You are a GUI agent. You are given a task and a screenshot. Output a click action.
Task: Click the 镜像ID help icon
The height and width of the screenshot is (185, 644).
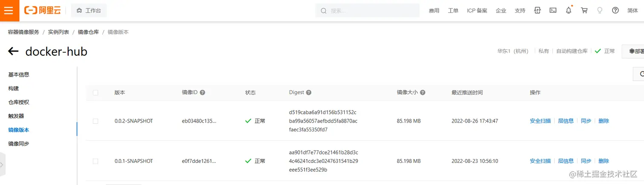pos(202,92)
